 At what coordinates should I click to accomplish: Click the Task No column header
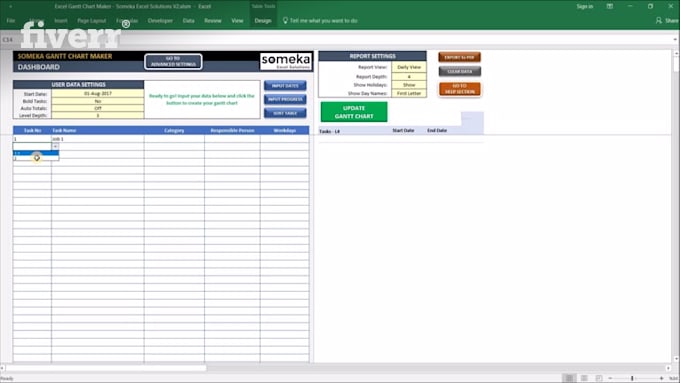click(32, 130)
